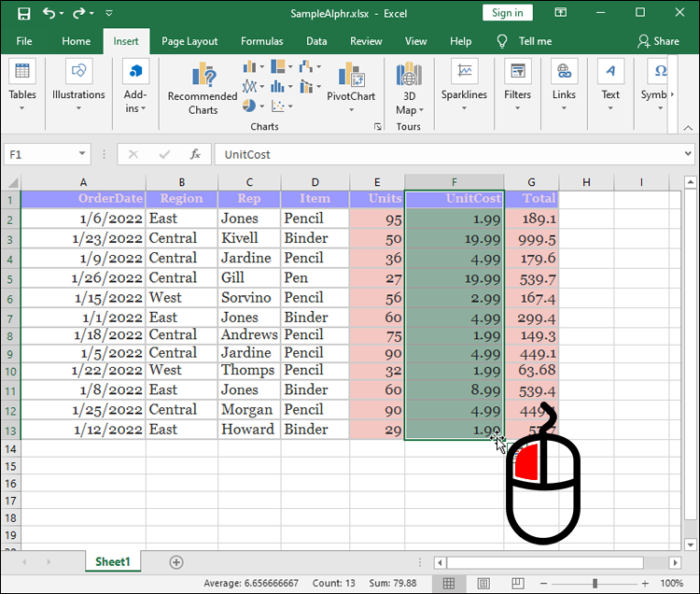Add a new sheet with plus icon
The height and width of the screenshot is (594, 700).
coord(176,562)
